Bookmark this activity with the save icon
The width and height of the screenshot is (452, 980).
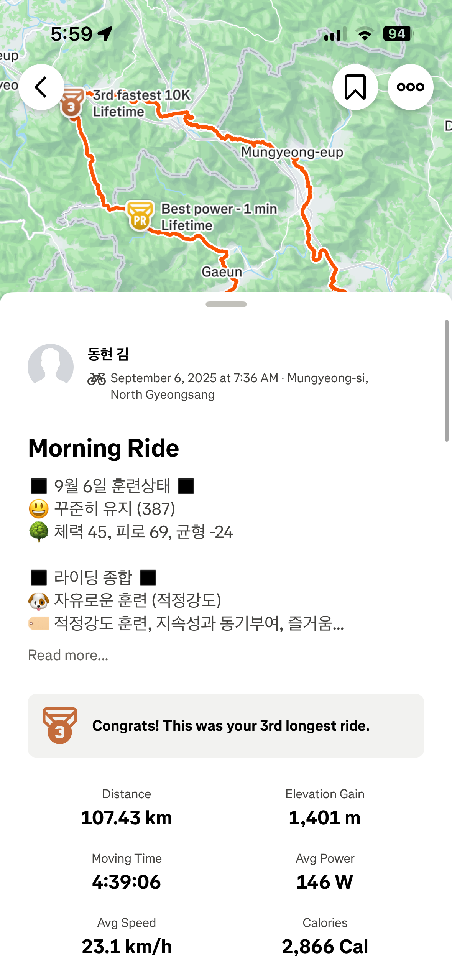(355, 87)
